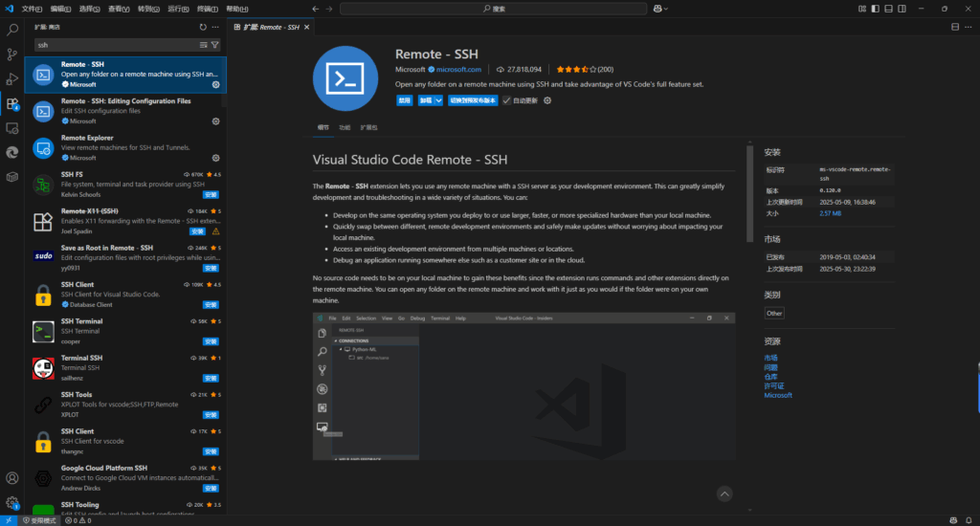
Task: Click the Copilot status icon in status bar
Action: point(953,520)
